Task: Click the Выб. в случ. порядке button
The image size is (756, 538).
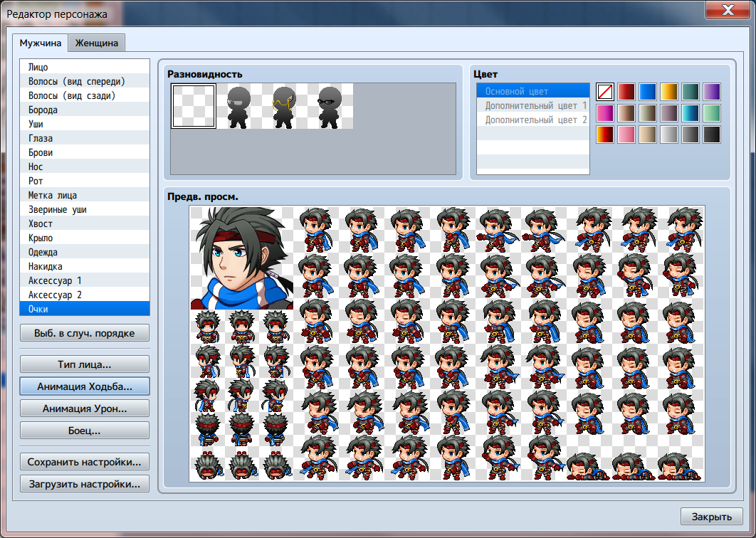Action: 85,333
